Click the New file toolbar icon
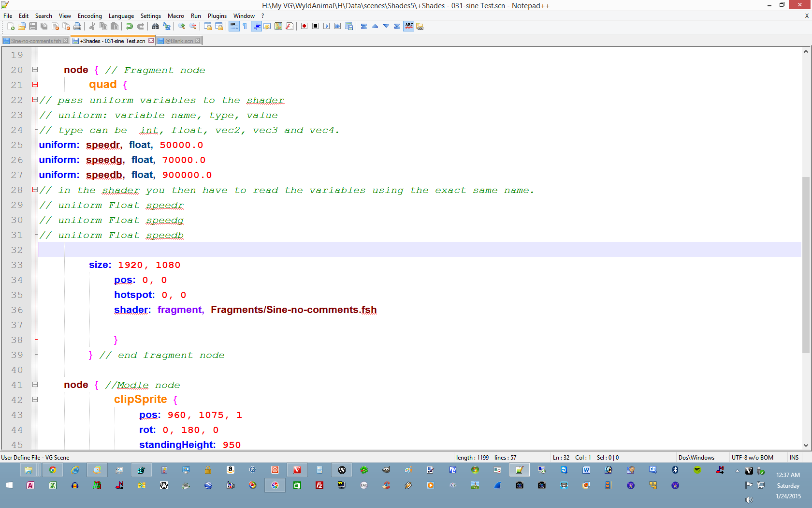 coord(11,26)
